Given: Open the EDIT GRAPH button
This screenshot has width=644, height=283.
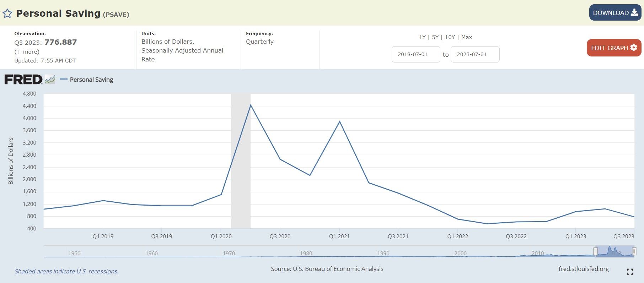Looking at the screenshot, I should 614,48.
